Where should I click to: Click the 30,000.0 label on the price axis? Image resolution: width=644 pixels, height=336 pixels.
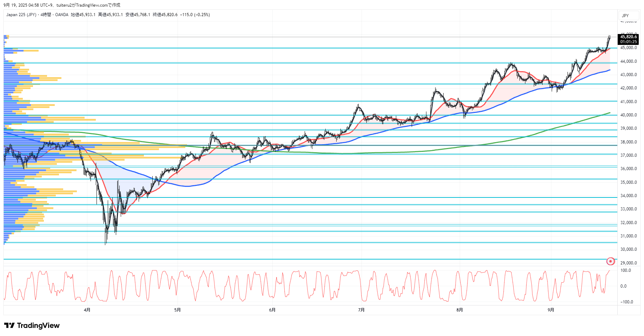(x=629, y=249)
